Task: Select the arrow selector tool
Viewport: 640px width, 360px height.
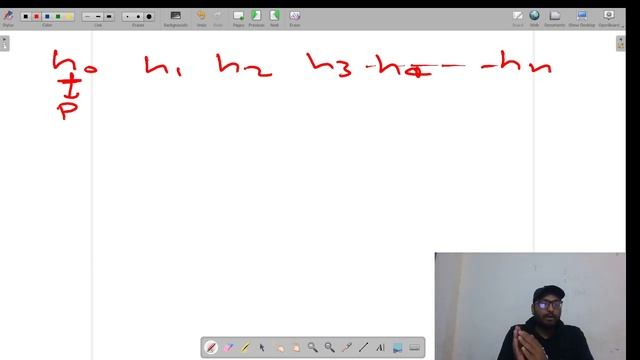Action: 262,348
